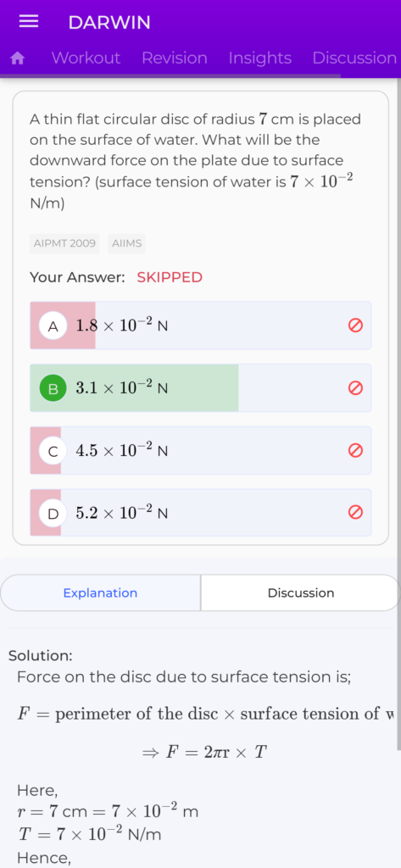Click the prohibited icon on option C
Viewport: 401px width, 868px height.
tap(355, 451)
